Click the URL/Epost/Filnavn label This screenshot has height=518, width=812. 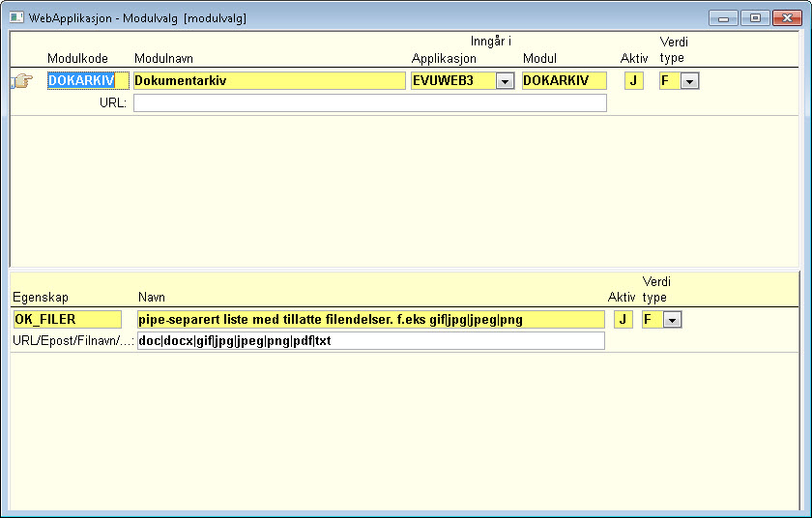73,340
